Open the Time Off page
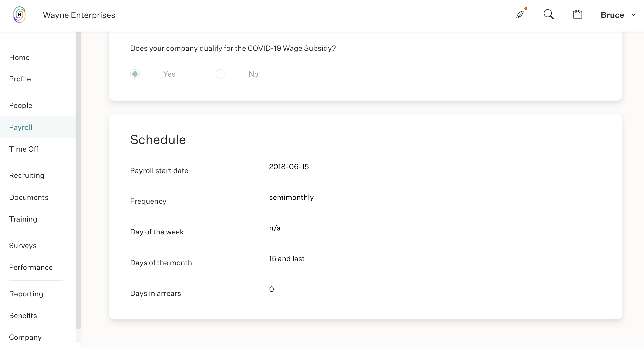This screenshot has height=348, width=644. tap(24, 149)
